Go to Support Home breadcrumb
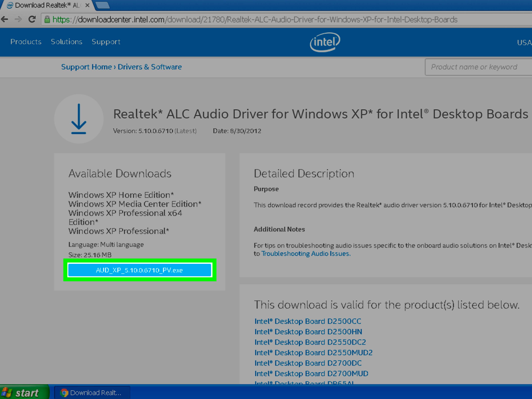This screenshot has height=399, width=532. 86,67
